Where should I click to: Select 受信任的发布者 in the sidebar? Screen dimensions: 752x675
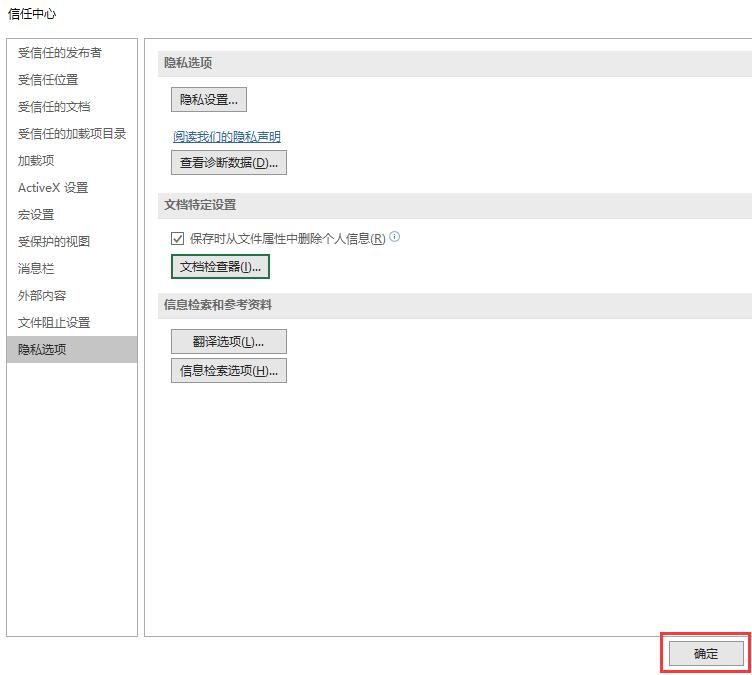pos(60,53)
